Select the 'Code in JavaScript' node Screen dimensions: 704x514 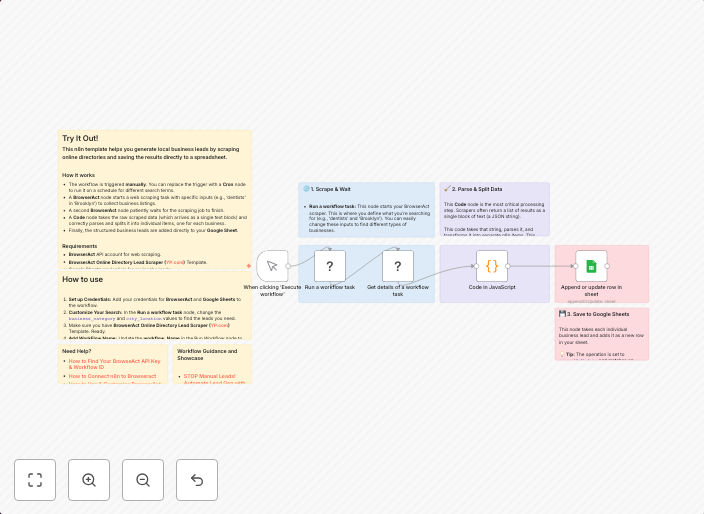[492, 266]
